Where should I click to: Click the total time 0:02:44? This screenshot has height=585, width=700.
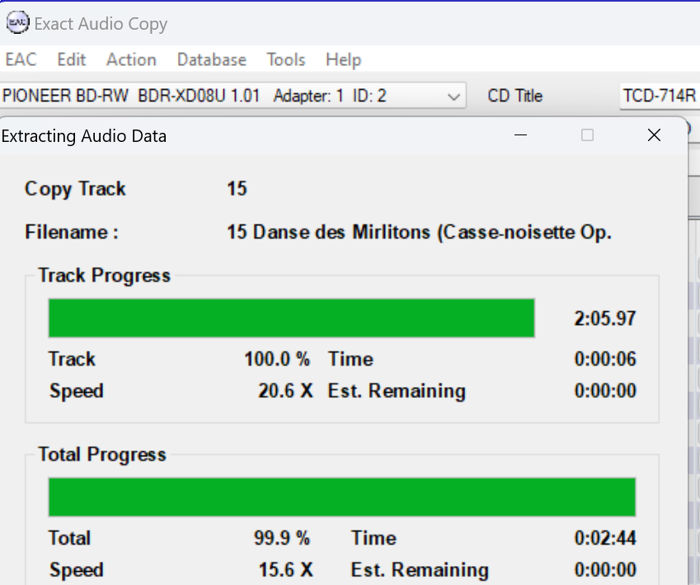coord(605,538)
